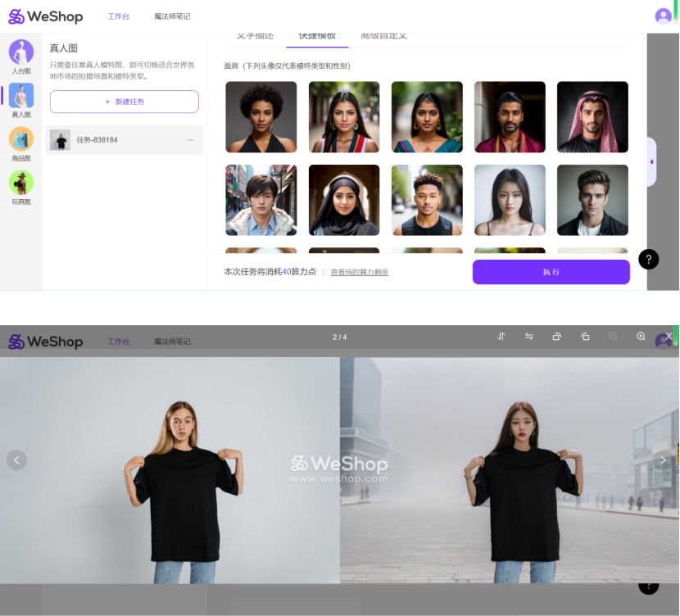Viewport: 680px width, 616px height.
Task: Zoom in on the preview image
Action: 641,337
